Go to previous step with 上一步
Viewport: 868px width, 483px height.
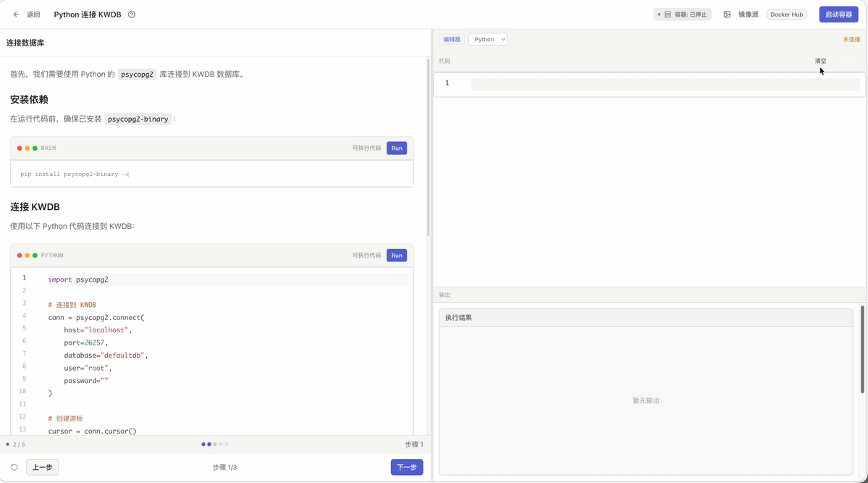(42, 468)
